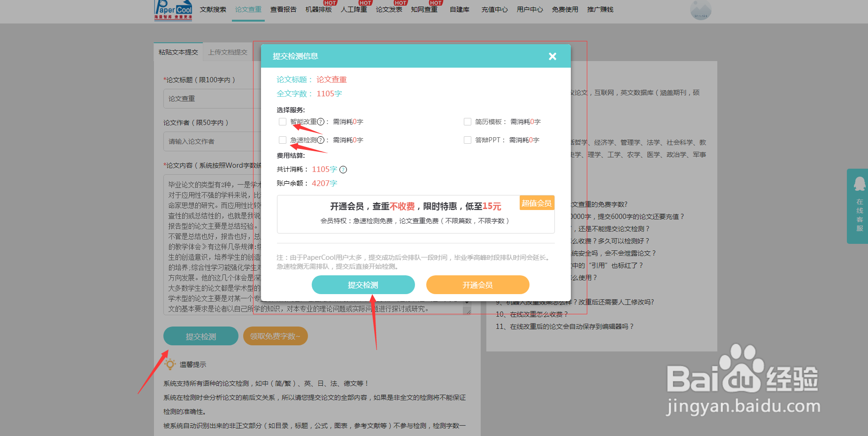The height and width of the screenshot is (436, 868).
Task: Go to 充值中心
Action: pos(494,9)
